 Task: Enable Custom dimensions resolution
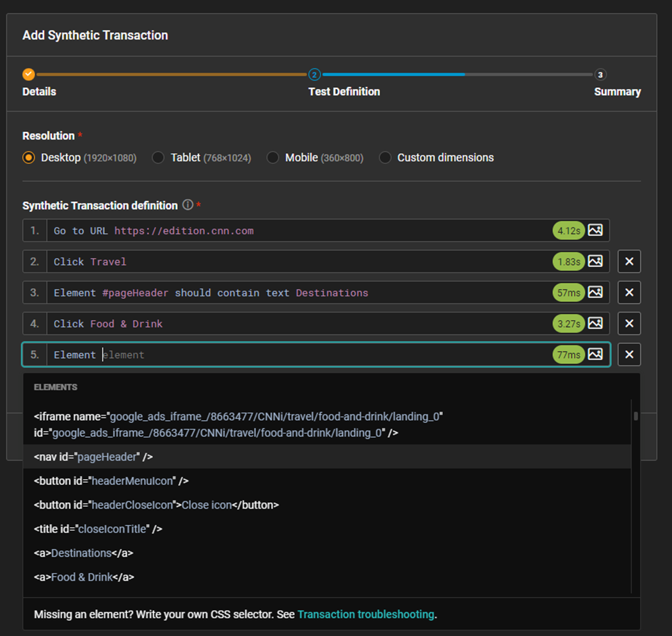pyautogui.click(x=385, y=158)
